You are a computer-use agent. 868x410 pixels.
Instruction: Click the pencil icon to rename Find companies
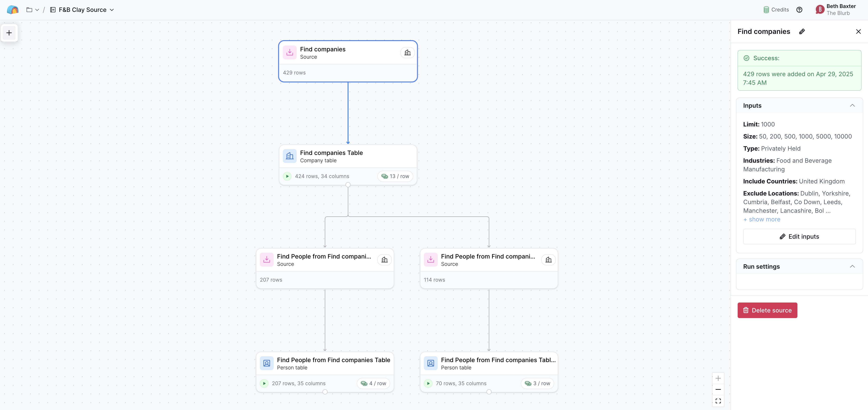click(802, 31)
